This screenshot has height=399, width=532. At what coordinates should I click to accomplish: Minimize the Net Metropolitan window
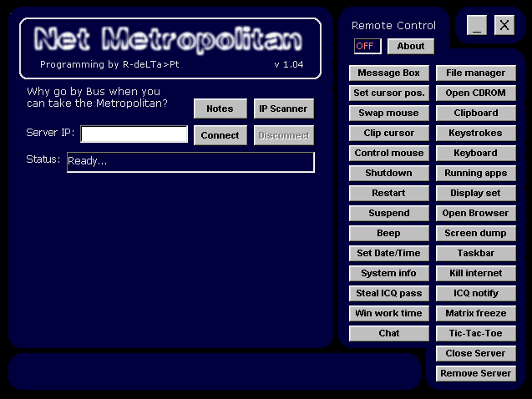point(477,25)
